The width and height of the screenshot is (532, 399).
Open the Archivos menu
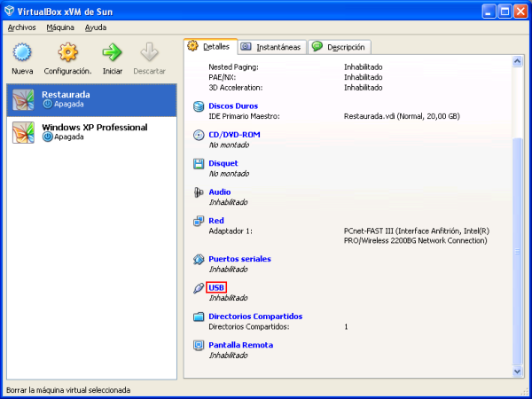[21, 27]
